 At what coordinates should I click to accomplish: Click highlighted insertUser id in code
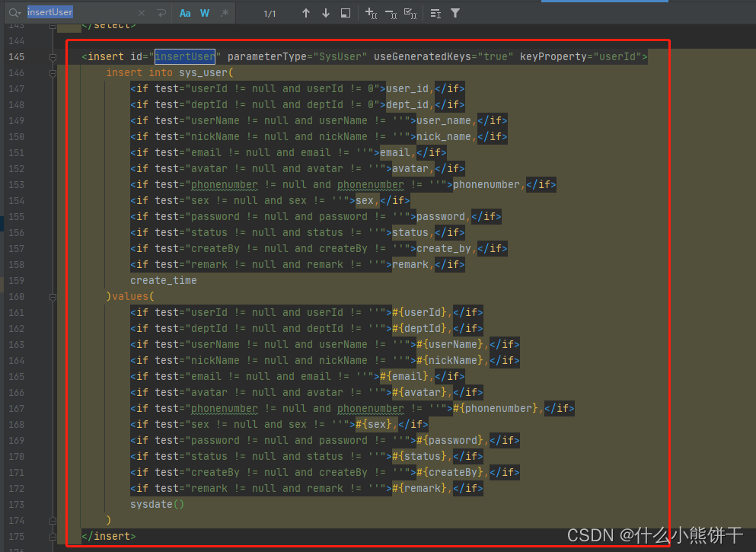185,57
